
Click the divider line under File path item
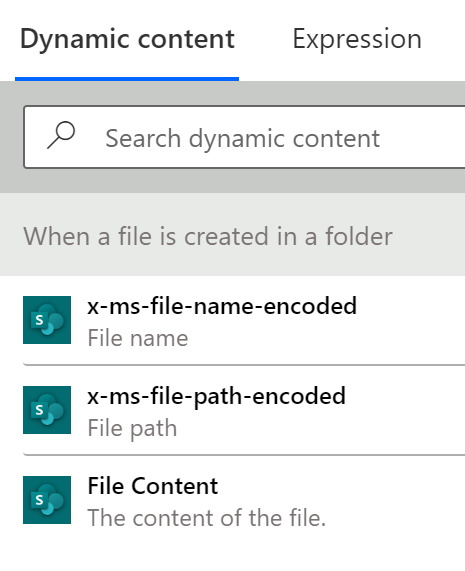pyautogui.click(x=244, y=454)
